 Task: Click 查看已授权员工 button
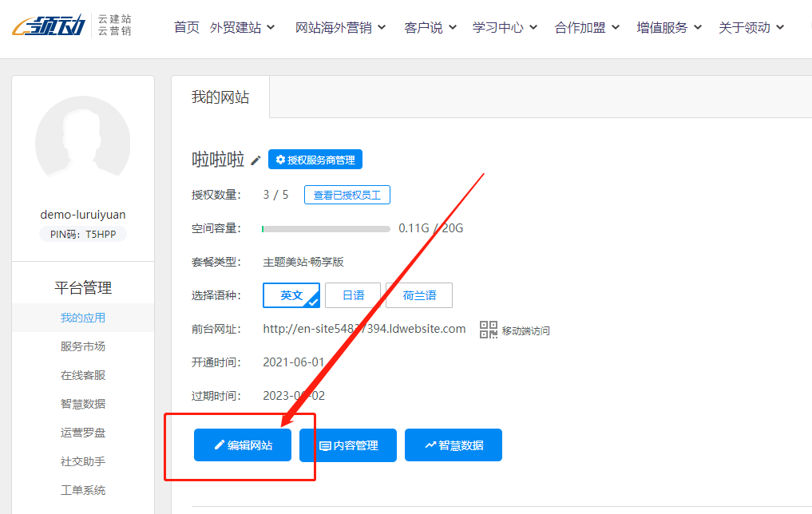coord(347,195)
